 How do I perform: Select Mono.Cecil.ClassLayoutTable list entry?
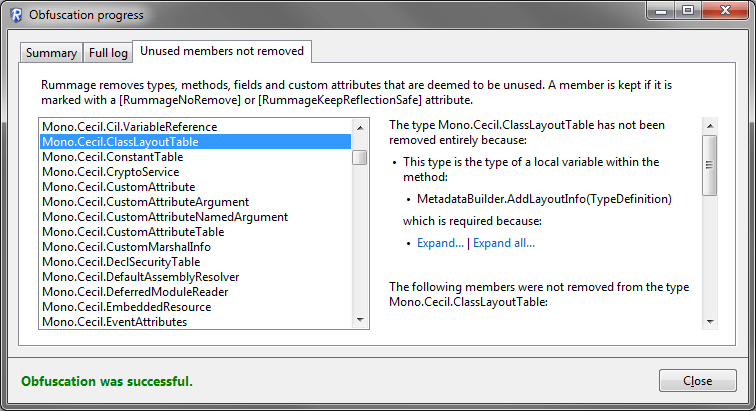coord(195,142)
